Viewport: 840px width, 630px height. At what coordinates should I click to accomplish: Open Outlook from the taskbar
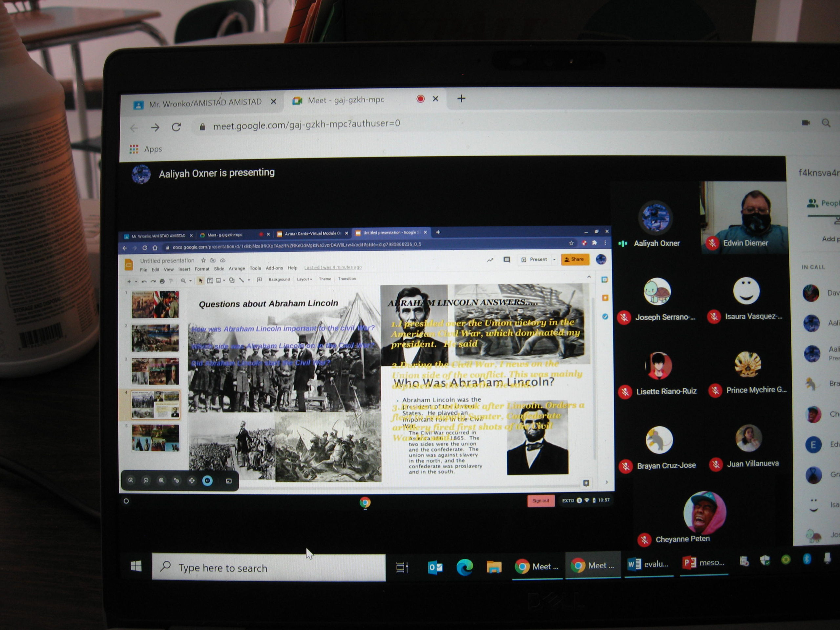(435, 567)
